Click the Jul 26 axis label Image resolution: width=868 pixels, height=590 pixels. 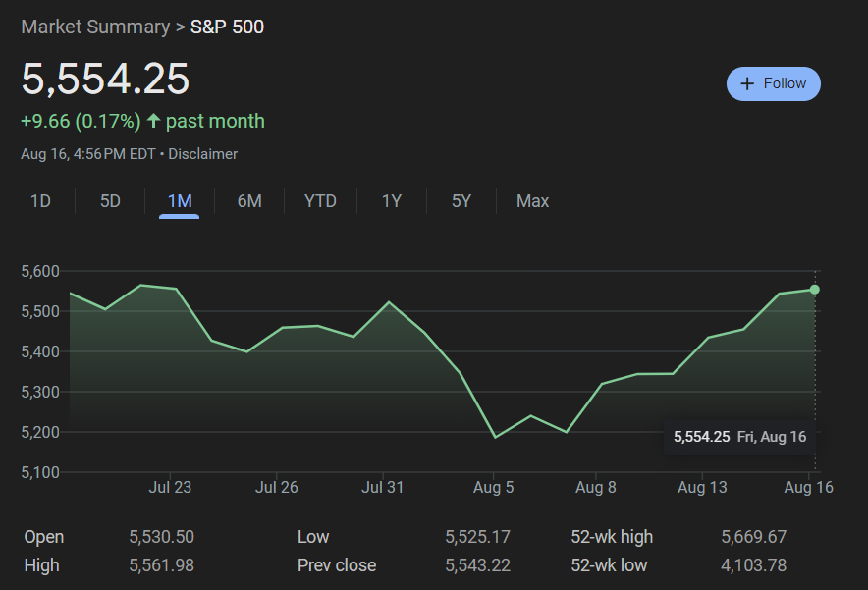[x=276, y=488]
